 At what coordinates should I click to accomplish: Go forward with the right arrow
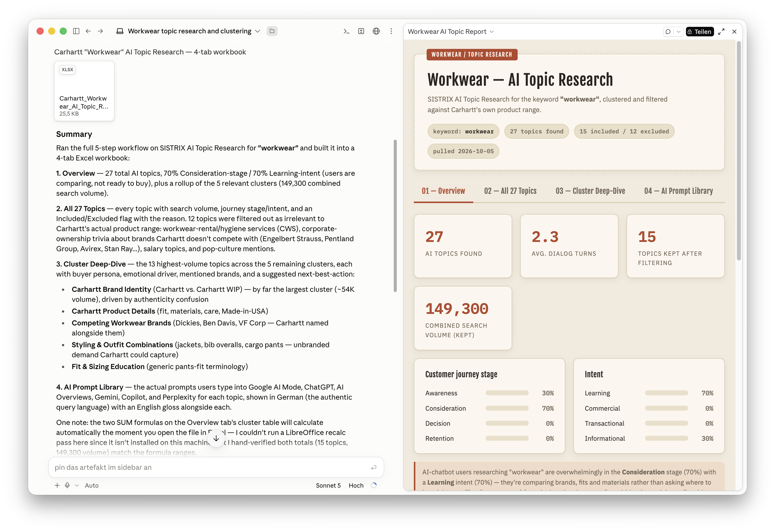pos(100,31)
